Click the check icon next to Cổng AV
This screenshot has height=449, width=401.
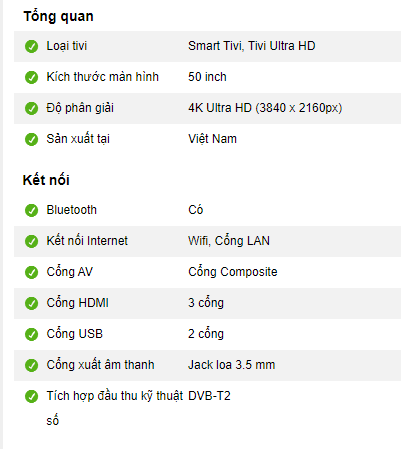[31, 272]
